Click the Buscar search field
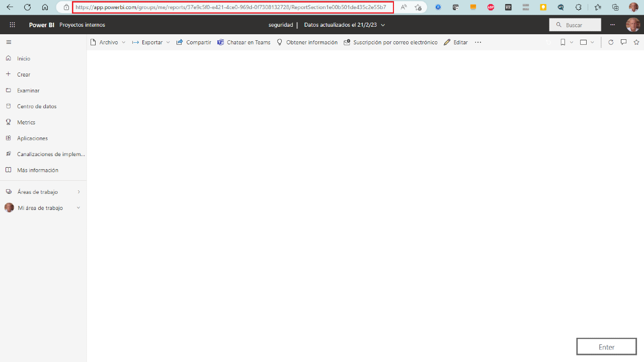Viewport: 644px width, 362px height. pyautogui.click(x=575, y=25)
